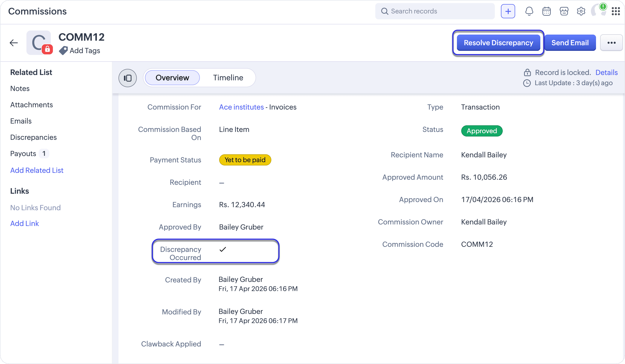Image resolution: width=625 pixels, height=364 pixels.
Task: Click the Commissions module heading
Action: [37, 11]
